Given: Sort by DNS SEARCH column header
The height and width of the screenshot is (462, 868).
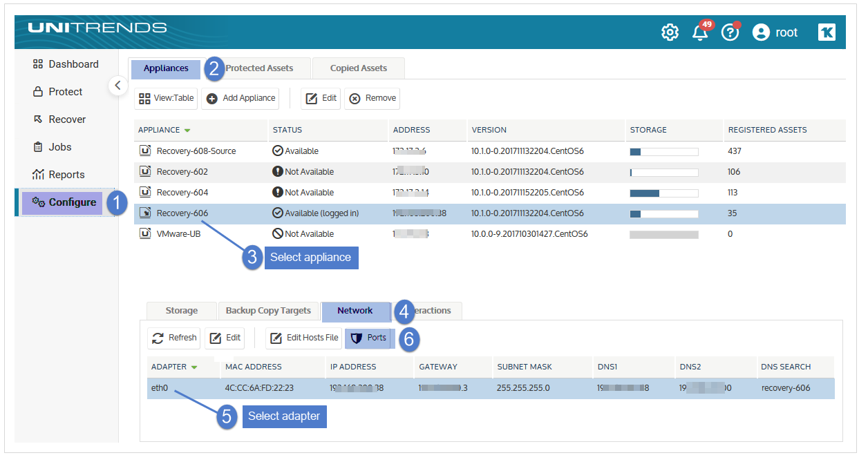Looking at the screenshot, I should coord(786,367).
